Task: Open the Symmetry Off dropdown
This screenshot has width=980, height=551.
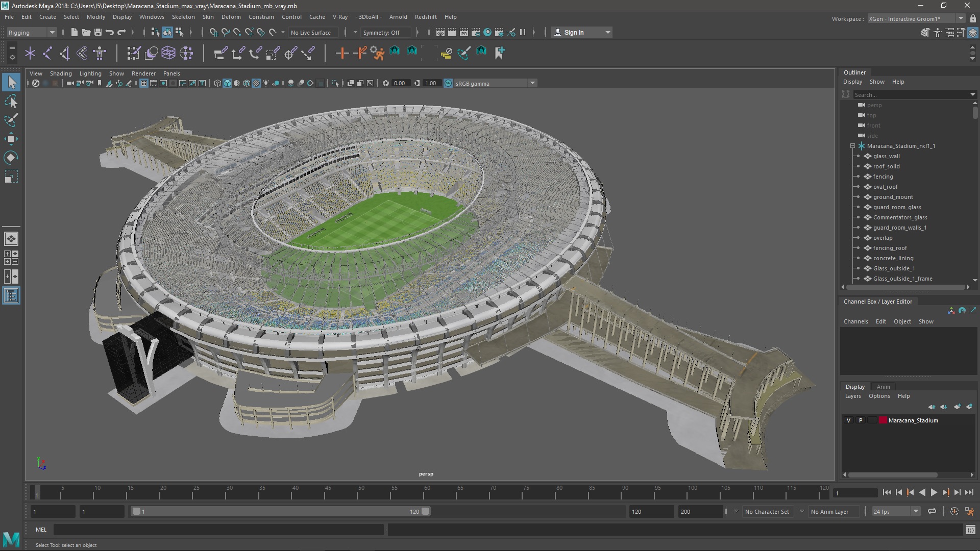Action: (385, 32)
